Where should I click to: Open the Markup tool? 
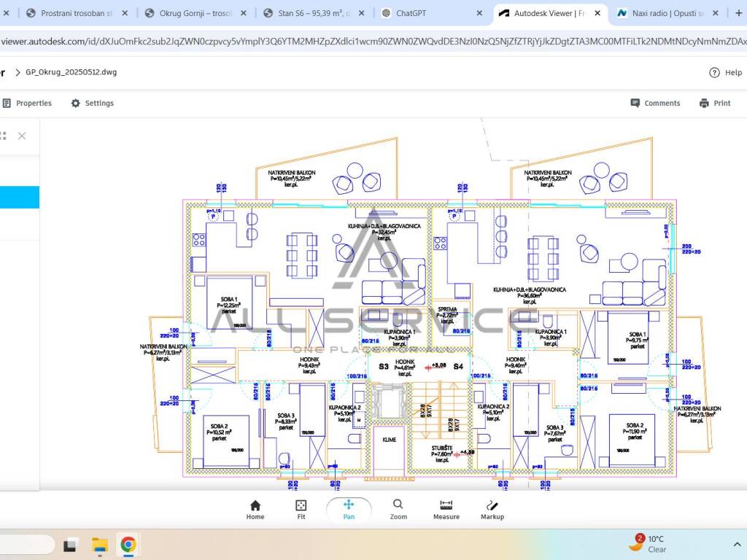click(492, 510)
